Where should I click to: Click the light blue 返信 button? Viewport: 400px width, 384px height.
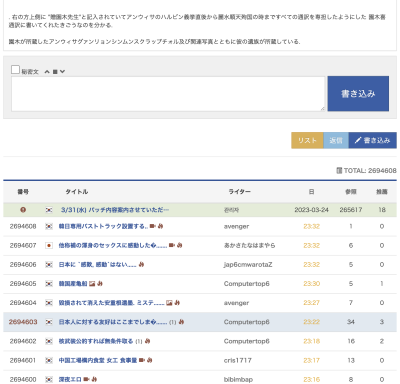(x=336, y=140)
